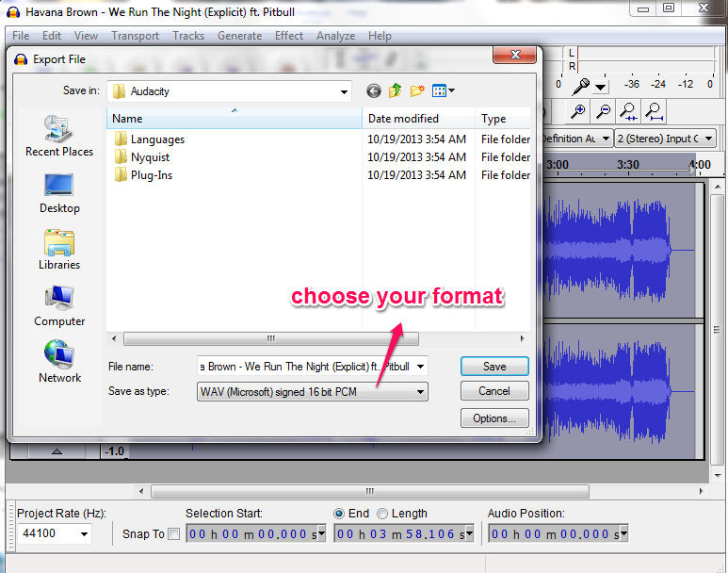Click the track scrollbar left arrow
728x573 pixels.
coord(141,491)
